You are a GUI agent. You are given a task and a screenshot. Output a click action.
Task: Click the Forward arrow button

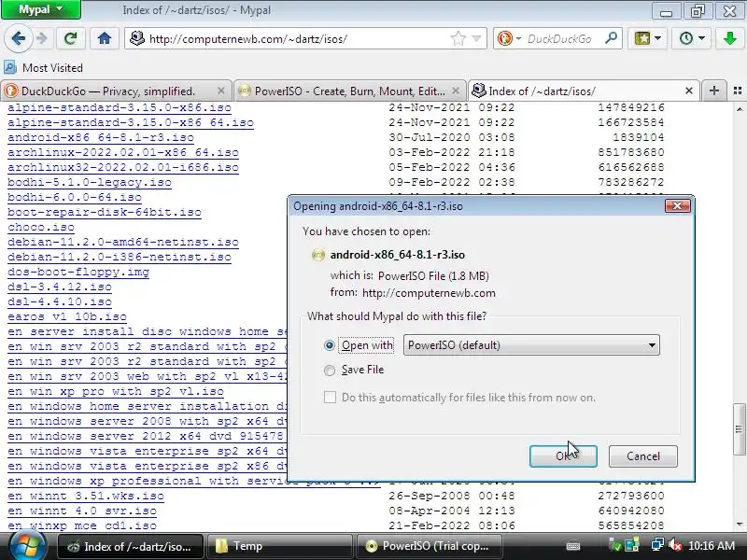pos(42,38)
